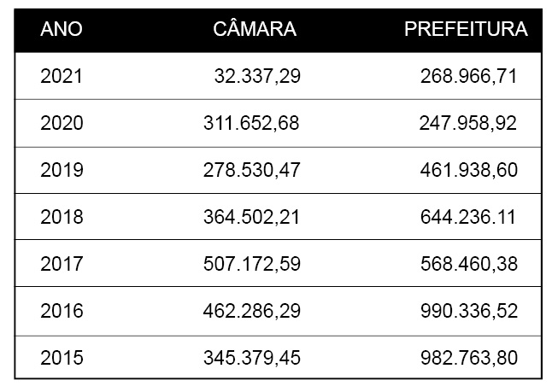Viewport: 552px width, 392px height.
Task: Click the Câmara value 278.530,47
Action: click(x=252, y=170)
